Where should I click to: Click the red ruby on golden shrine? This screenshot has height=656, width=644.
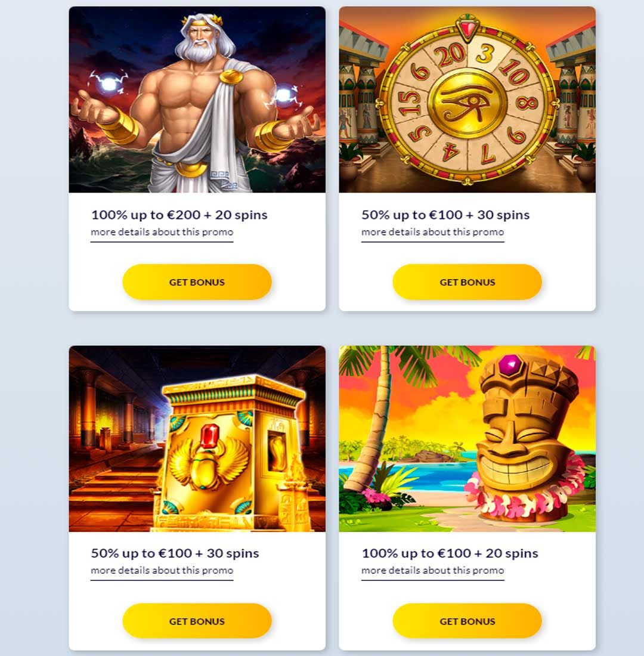click(x=209, y=437)
